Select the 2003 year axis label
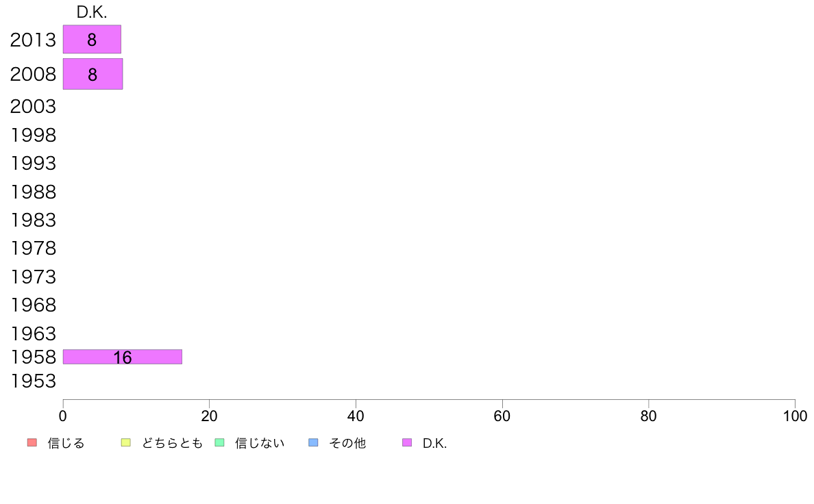 pos(33,106)
